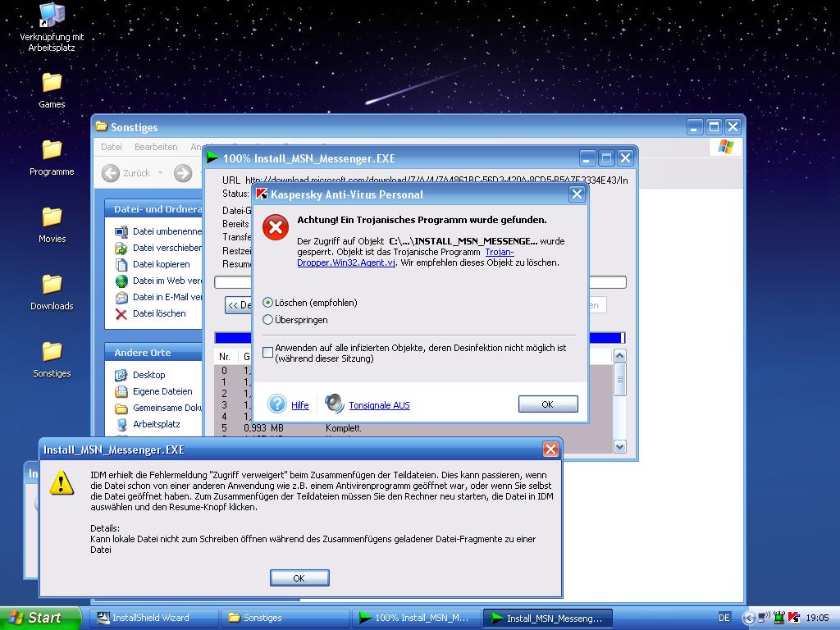
Task: Open Verknüpfung mit Arbeitsplatz desktop icon
Action: click(52, 27)
